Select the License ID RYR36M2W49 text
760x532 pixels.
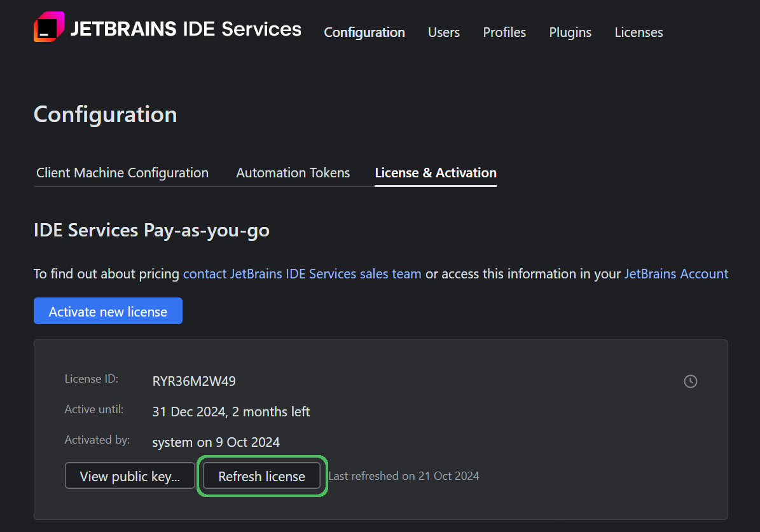[193, 381]
